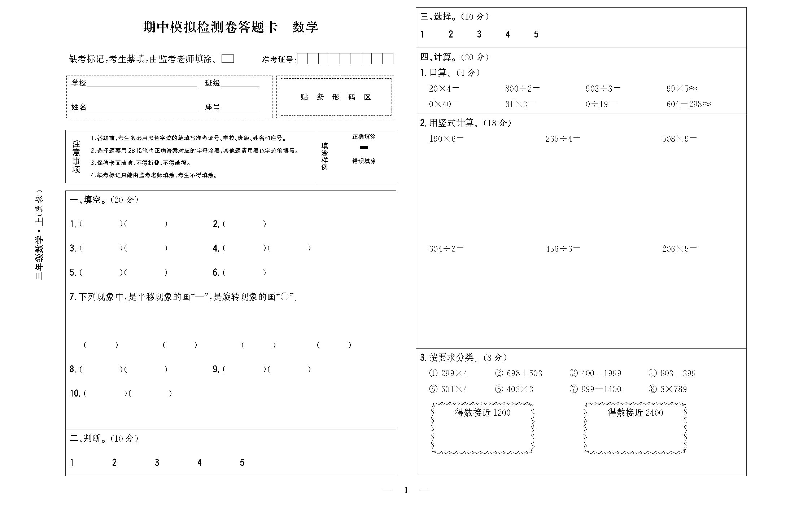Click the ⑧ 3×789 classification item

click(668, 389)
